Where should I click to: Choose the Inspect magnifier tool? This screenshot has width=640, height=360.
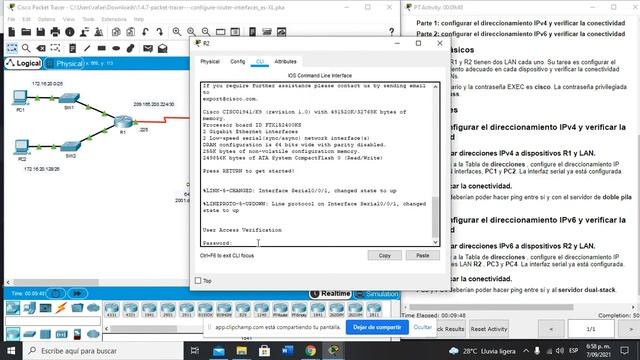click(x=26, y=48)
